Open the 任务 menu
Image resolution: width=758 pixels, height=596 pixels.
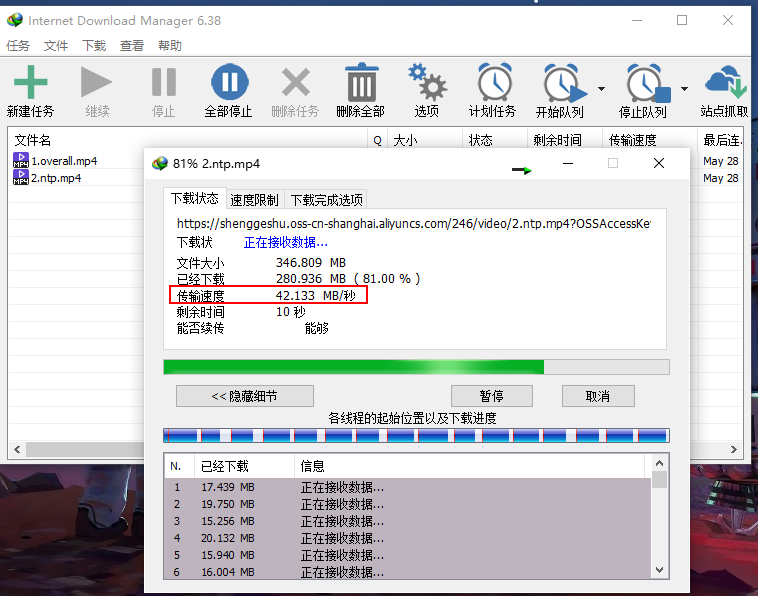pos(18,45)
